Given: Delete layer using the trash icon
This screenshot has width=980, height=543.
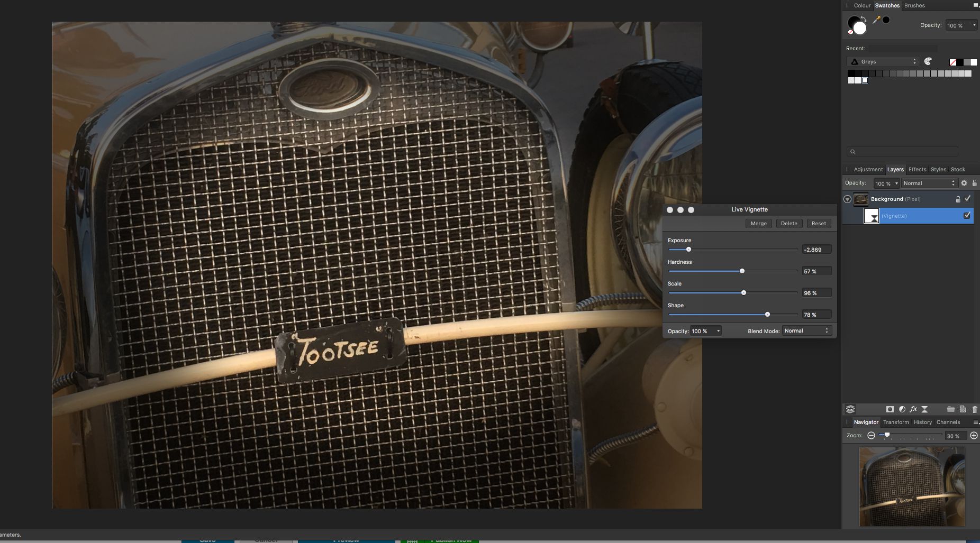Looking at the screenshot, I should pos(975,409).
